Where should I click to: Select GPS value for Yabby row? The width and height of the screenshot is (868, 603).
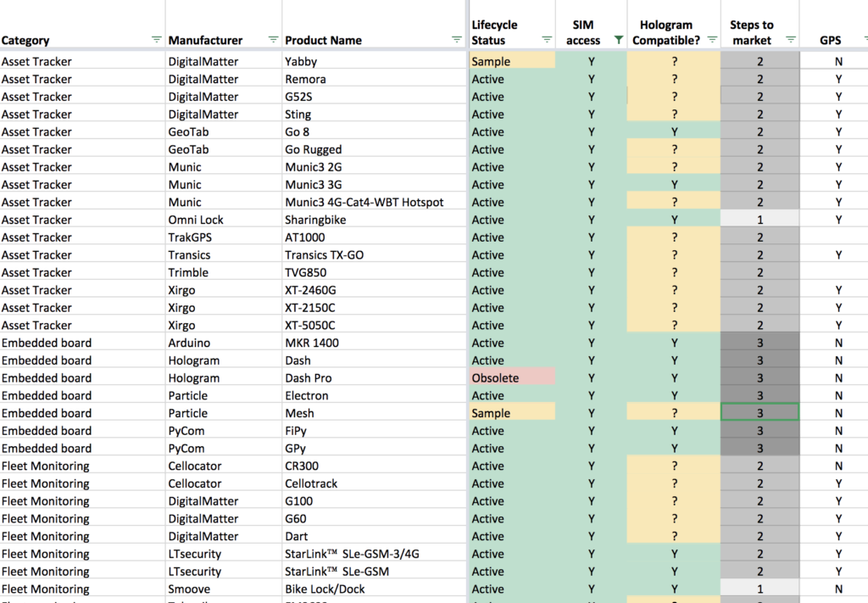(834, 61)
